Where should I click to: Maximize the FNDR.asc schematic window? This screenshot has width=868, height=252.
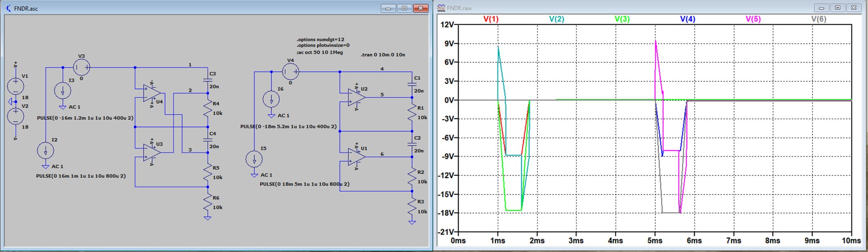(x=404, y=8)
